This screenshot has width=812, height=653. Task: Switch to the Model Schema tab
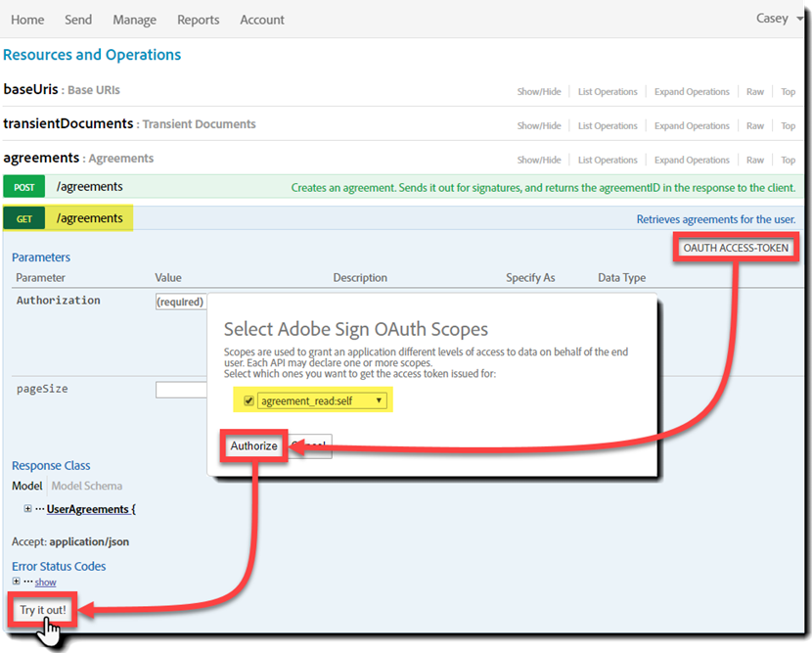pos(86,486)
